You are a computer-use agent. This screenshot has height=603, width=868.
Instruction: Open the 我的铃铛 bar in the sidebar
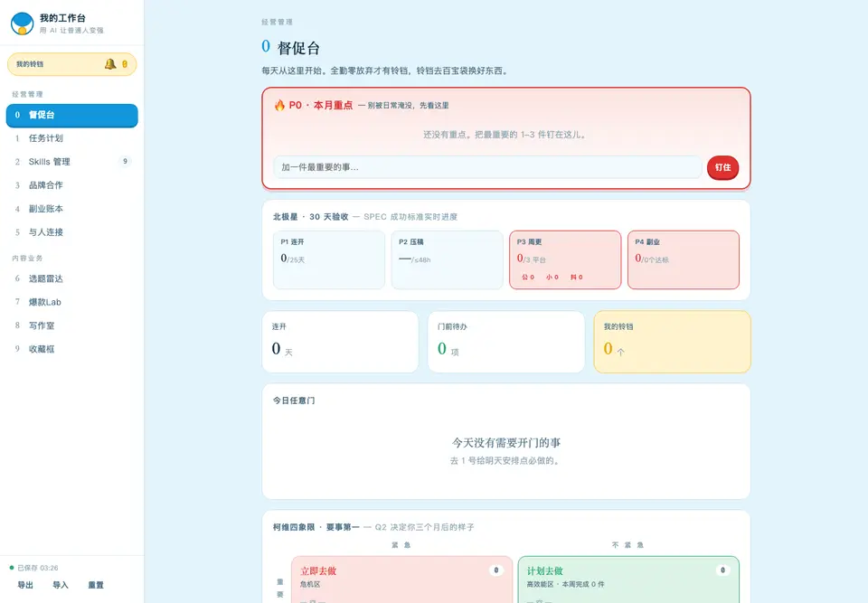tap(72, 64)
